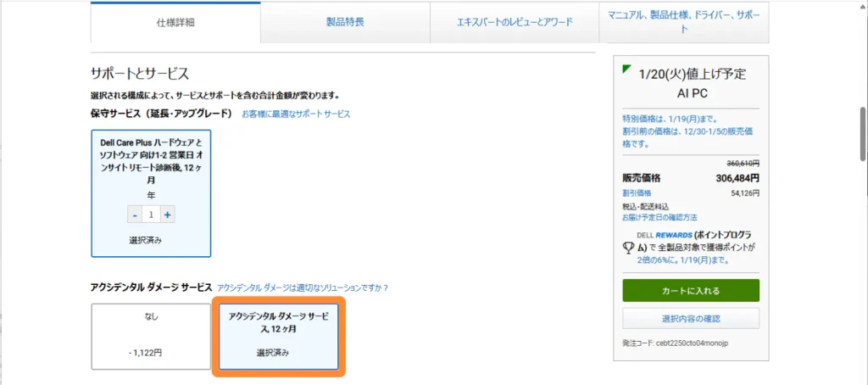Image resolution: width=868 pixels, height=385 pixels.
Task: Open お客様に最適なサポートサービス link
Action: coord(296,114)
